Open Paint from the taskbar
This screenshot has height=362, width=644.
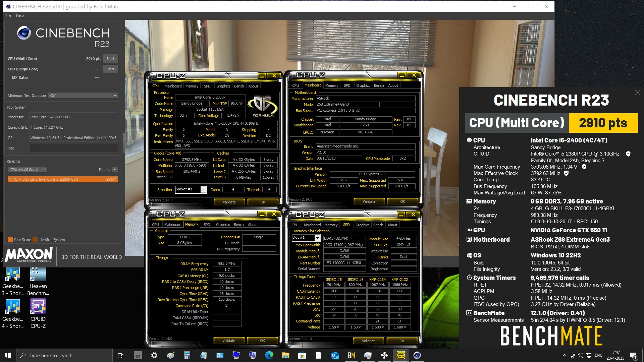(x=171, y=355)
